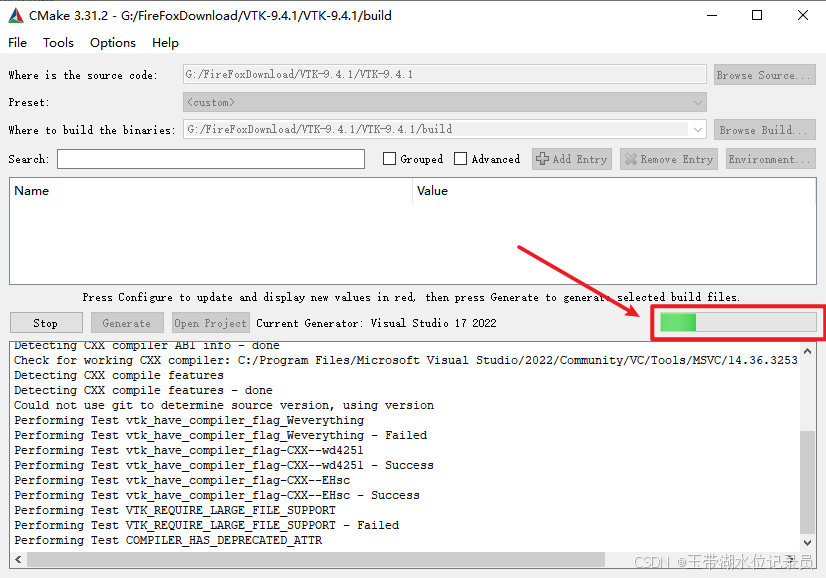The width and height of the screenshot is (826, 578).
Task: Click the horizontal scroll-left arrow of log
Action: (x=18, y=559)
